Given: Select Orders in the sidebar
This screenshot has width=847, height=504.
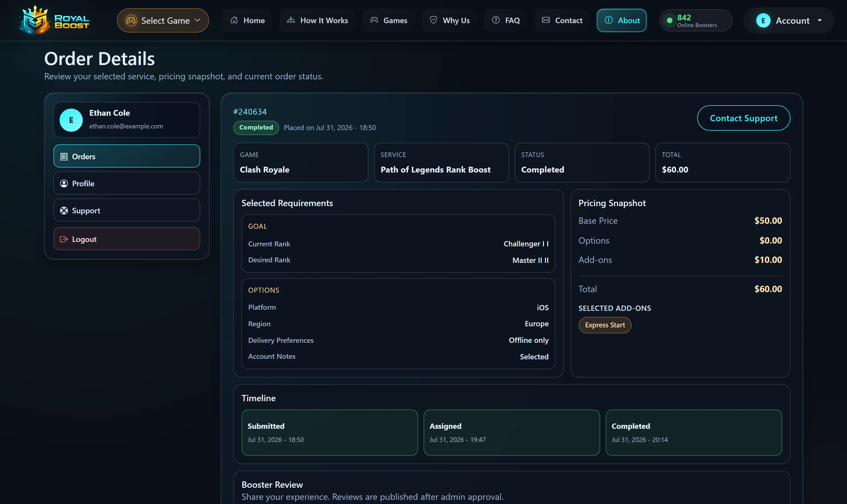Looking at the screenshot, I should click(x=127, y=156).
